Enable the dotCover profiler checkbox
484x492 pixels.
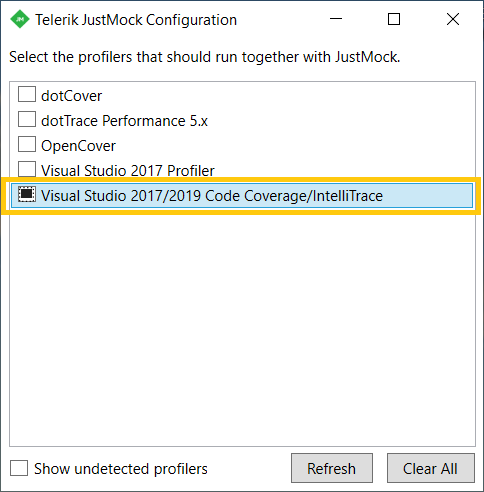point(27,94)
